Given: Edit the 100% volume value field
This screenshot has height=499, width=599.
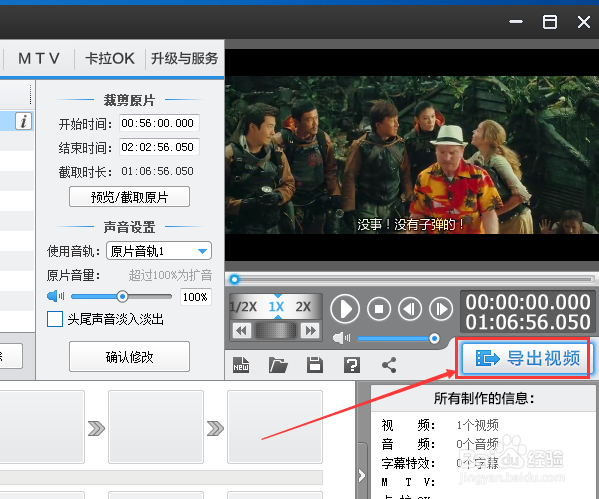Looking at the screenshot, I should coord(195,296).
